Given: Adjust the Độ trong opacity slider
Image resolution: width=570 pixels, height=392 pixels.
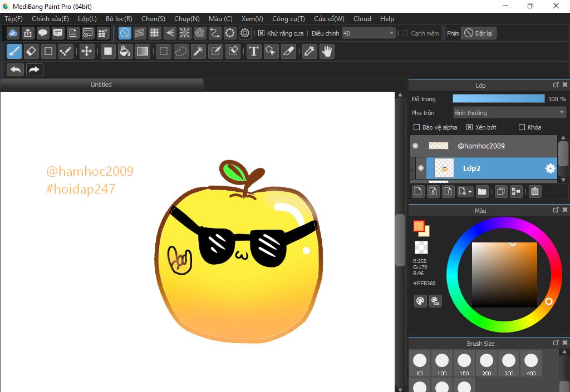Looking at the screenshot, I should pos(498,99).
